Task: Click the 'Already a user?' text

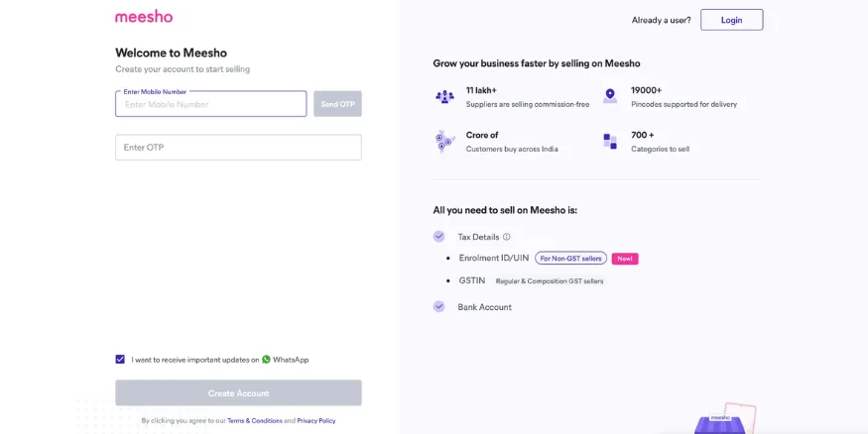Action: coord(661,20)
